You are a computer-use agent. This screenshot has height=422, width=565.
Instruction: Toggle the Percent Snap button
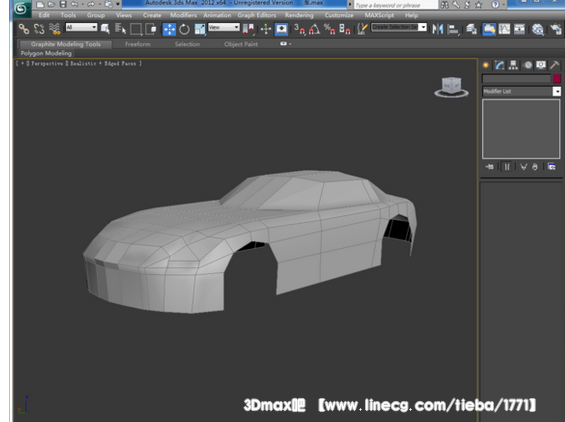tap(329, 29)
